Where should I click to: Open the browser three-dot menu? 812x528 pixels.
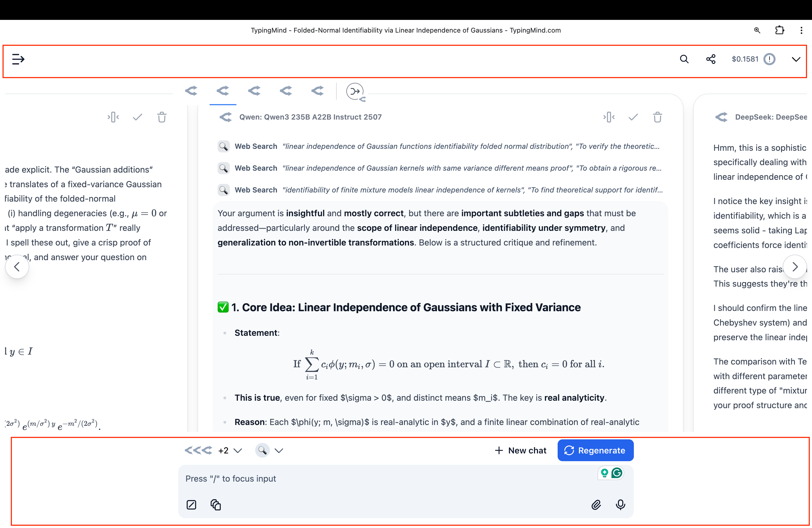(802, 30)
